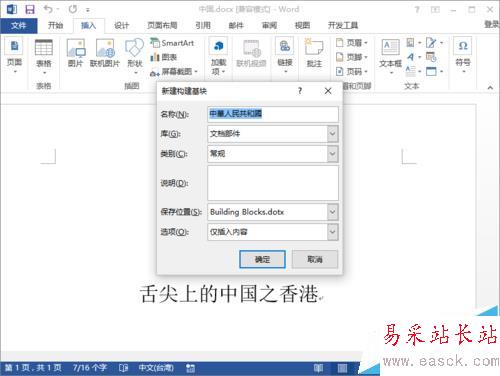Viewport: 500px width, 376px height.
Task: Insert SmartArt graphic
Action: [x=172, y=43]
